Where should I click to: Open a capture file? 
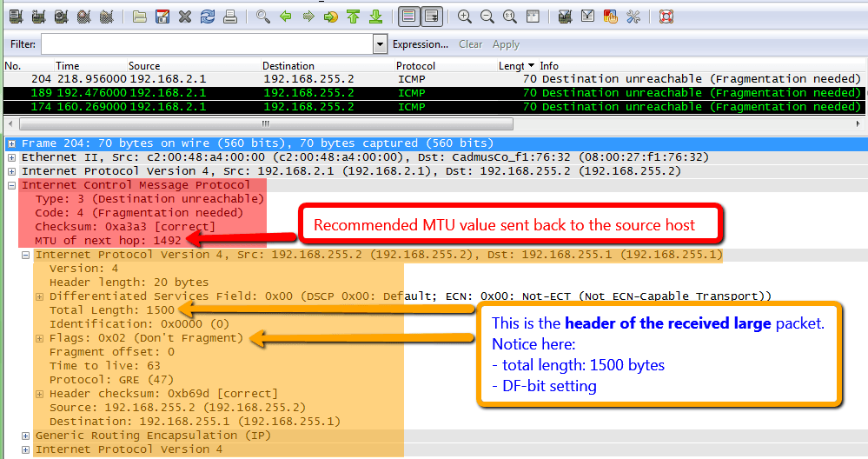[x=140, y=17]
